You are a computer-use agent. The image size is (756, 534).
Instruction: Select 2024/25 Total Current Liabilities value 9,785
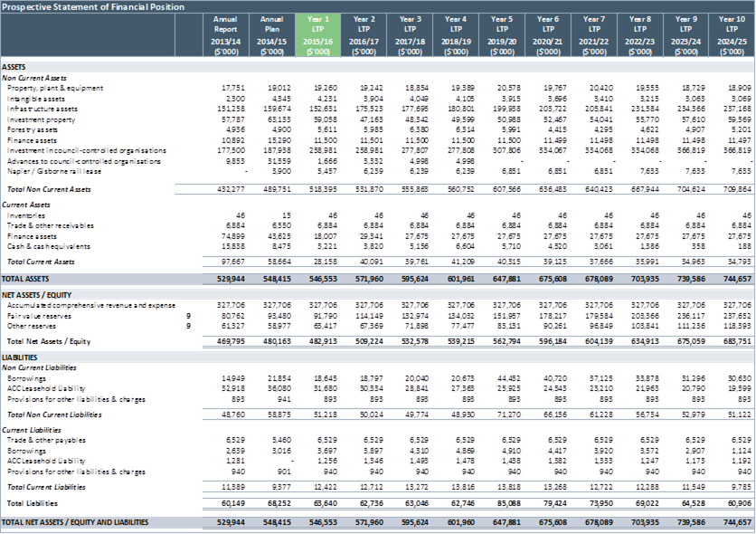click(742, 487)
